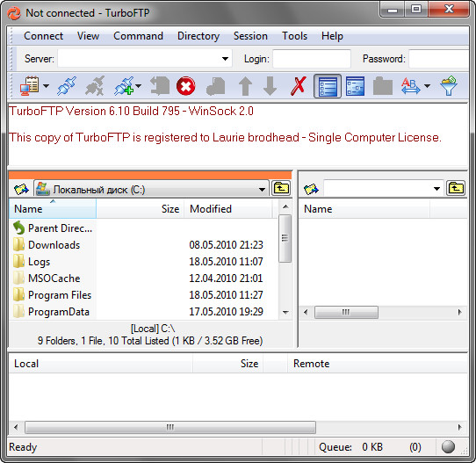Select the Program Files folder

tap(60, 295)
